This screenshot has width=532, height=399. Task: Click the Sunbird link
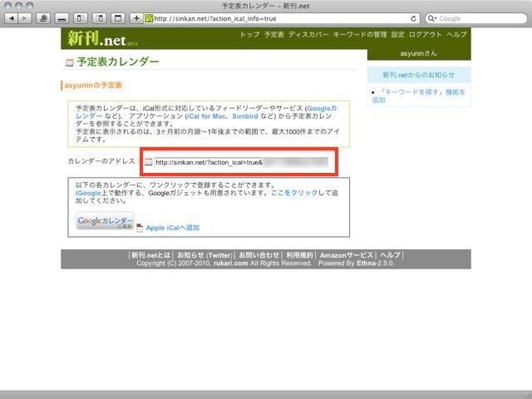(x=245, y=116)
